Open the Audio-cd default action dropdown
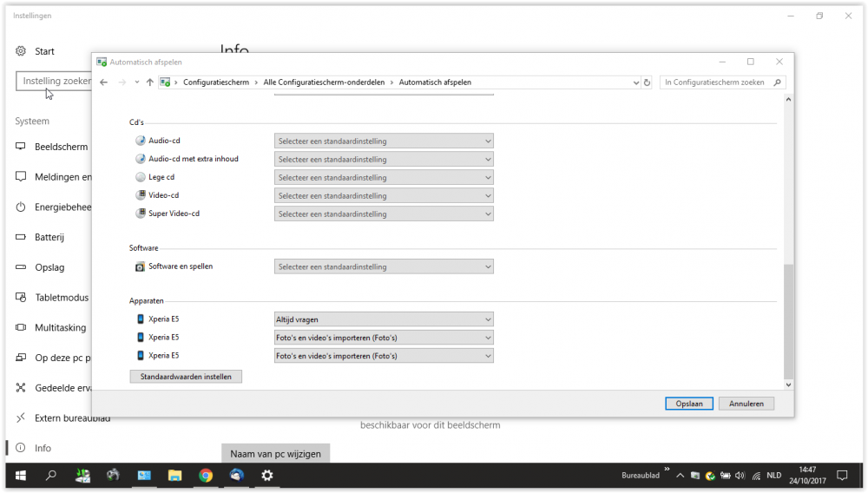Screen dimensions: 868x493 tap(384, 141)
